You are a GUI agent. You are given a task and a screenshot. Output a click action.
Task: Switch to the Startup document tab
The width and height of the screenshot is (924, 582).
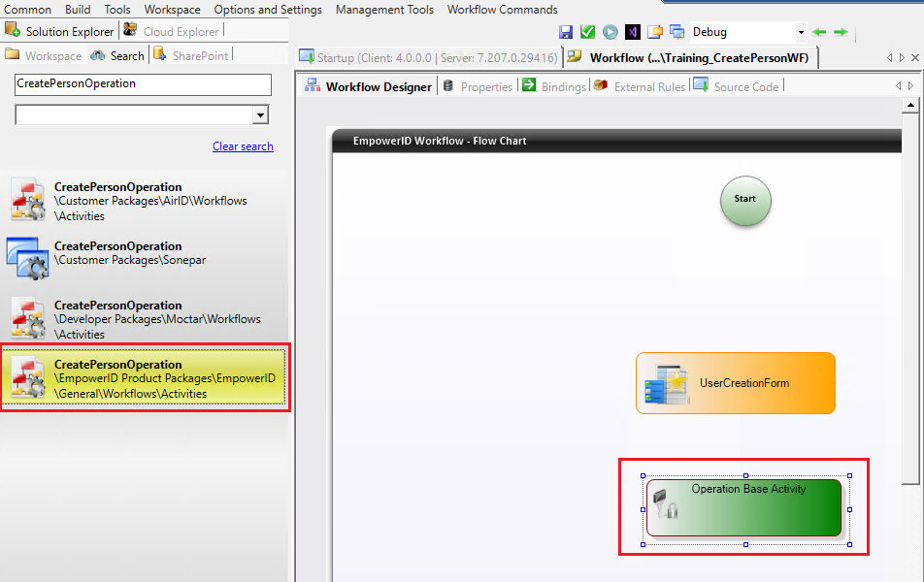click(x=428, y=57)
